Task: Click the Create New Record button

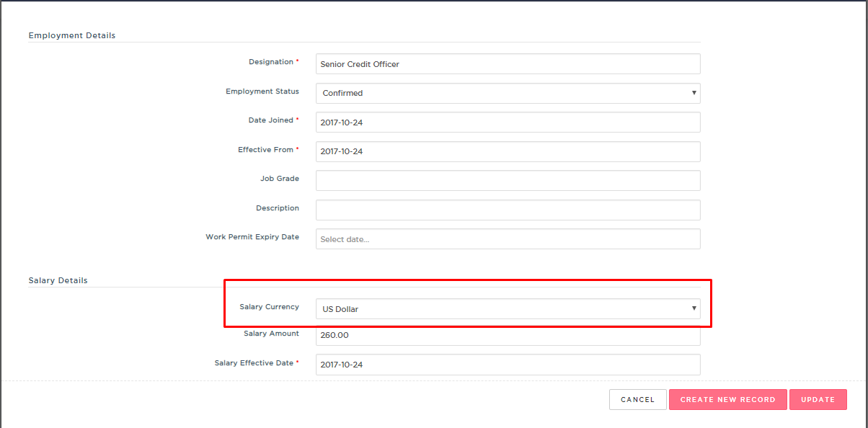Action: tap(727, 399)
